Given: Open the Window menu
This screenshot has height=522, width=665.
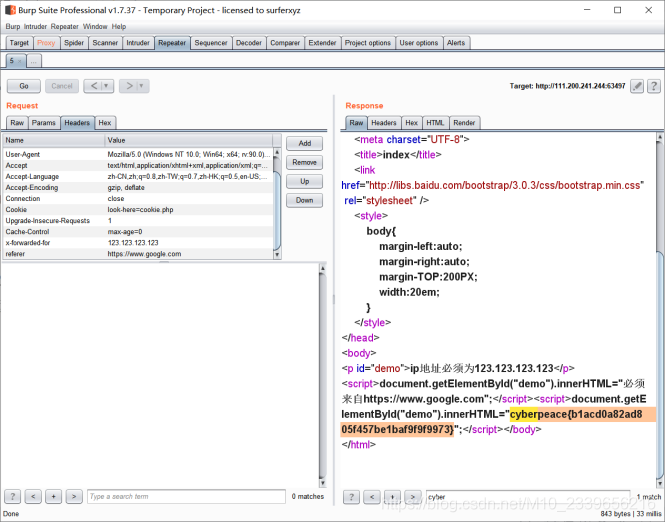Looking at the screenshot, I should (x=95, y=26).
